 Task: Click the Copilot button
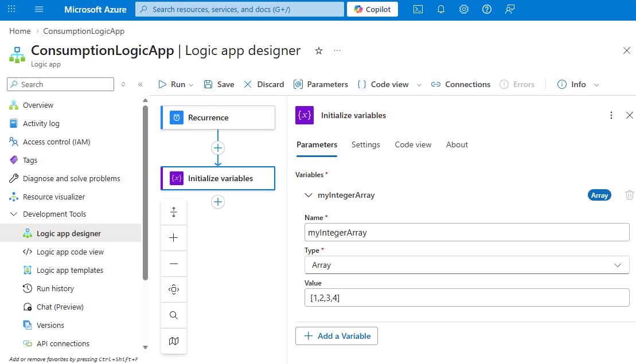pyautogui.click(x=372, y=9)
